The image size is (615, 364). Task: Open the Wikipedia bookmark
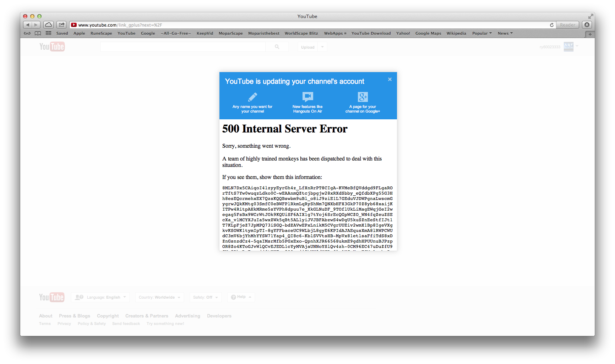click(456, 33)
